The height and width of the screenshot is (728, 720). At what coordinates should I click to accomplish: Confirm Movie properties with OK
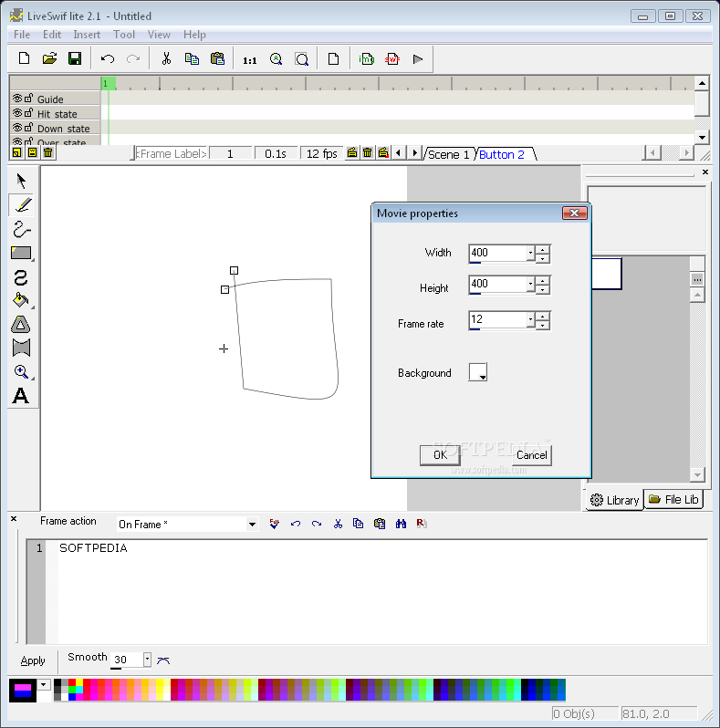tap(440, 455)
